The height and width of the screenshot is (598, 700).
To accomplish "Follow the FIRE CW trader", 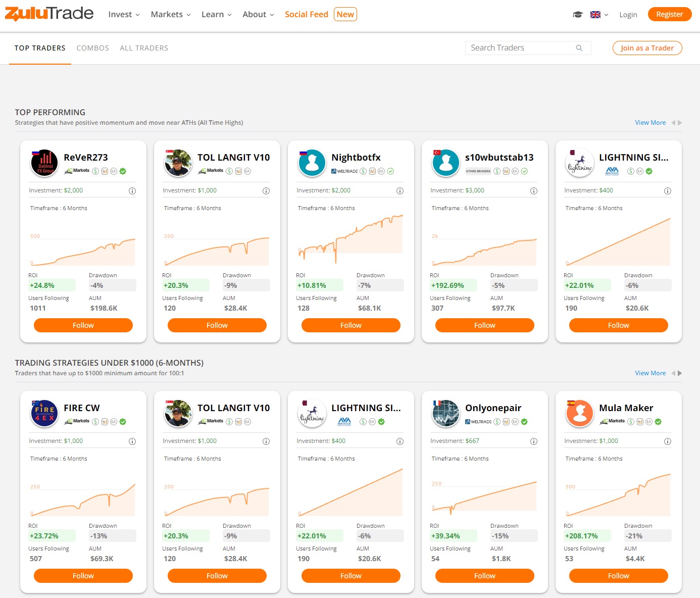I will [x=83, y=576].
